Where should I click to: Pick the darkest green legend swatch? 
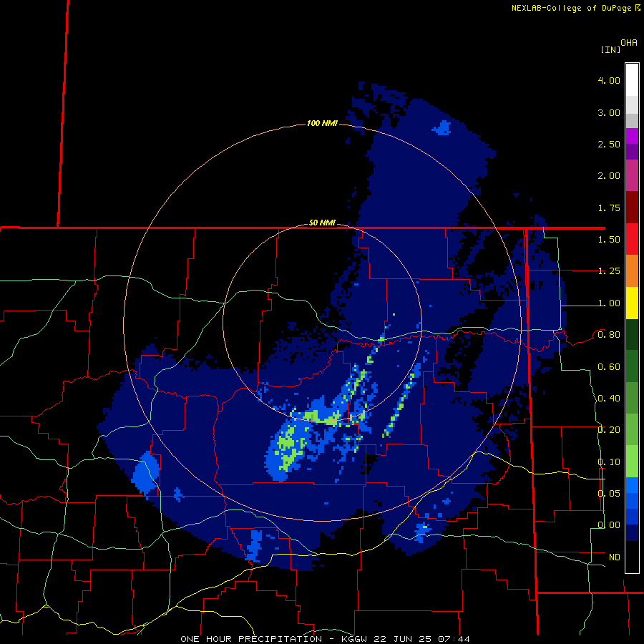pos(632,334)
